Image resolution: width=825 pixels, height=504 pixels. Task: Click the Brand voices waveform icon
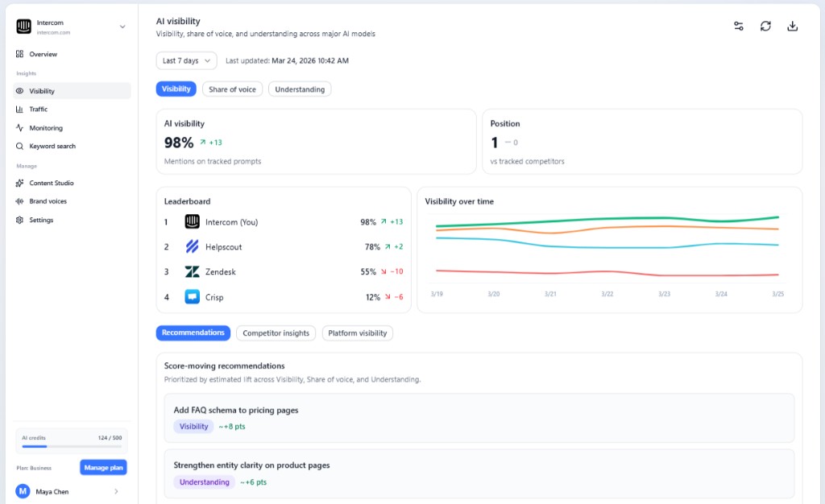[19, 201]
